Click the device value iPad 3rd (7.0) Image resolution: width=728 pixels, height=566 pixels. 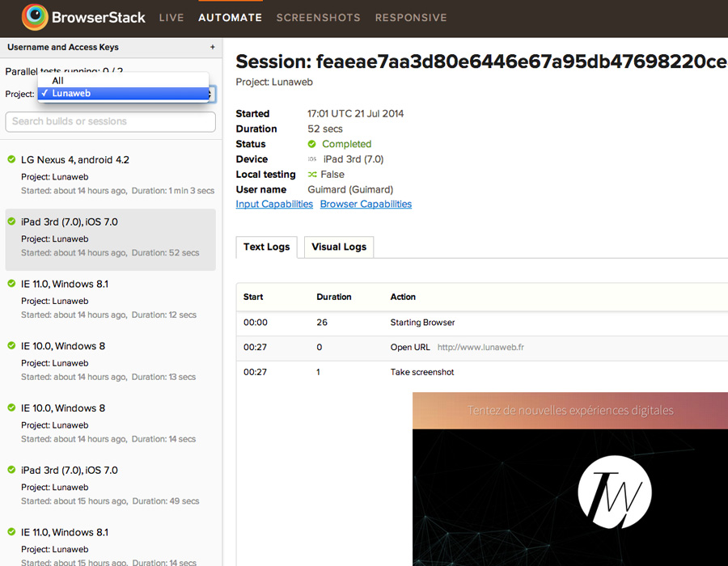point(353,159)
